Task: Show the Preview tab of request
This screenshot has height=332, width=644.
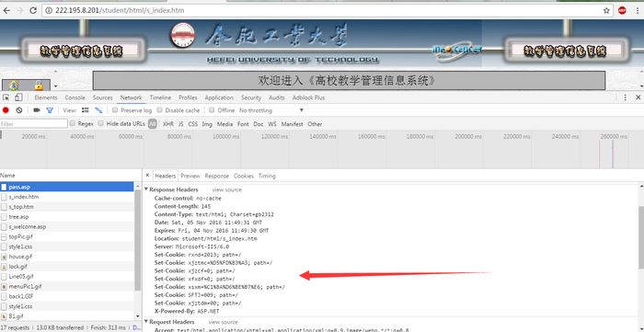Action: 190,176
